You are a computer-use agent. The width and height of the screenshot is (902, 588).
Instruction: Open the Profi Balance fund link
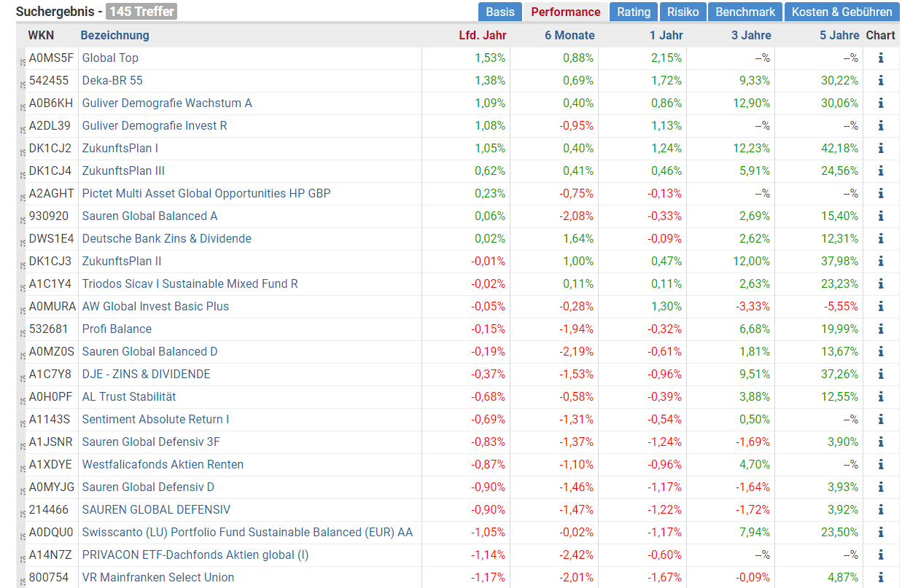click(x=117, y=329)
